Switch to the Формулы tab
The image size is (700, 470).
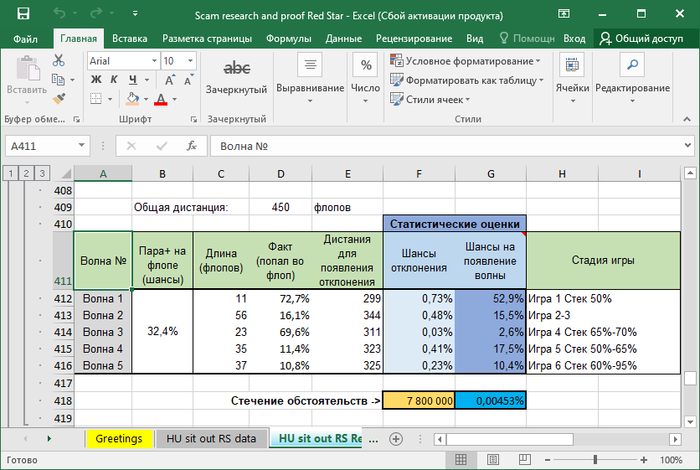coord(288,39)
